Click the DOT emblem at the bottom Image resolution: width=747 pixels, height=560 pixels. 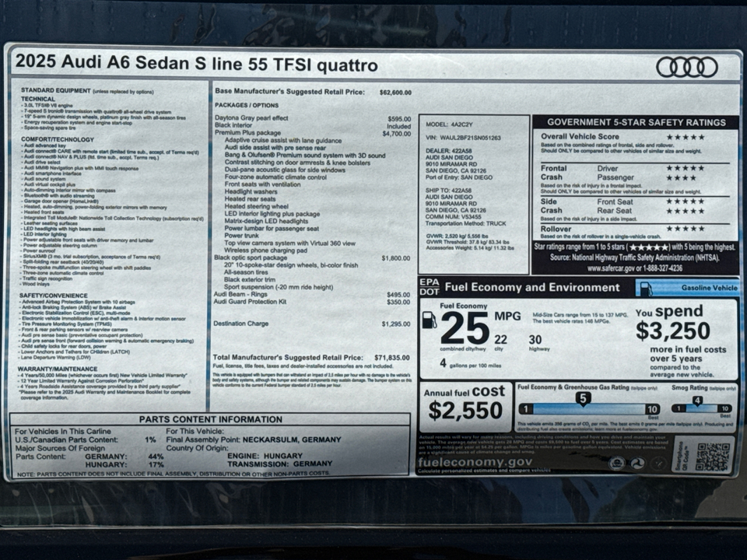(x=637, y=462)
